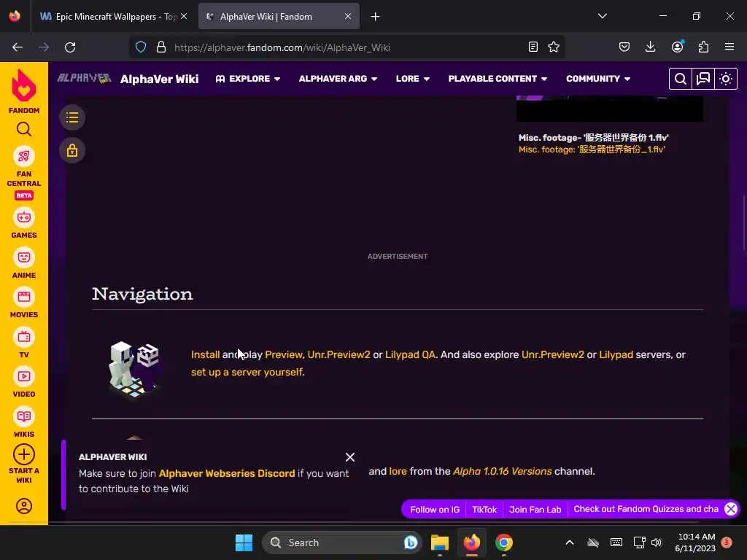Save page to Pocket
This screenshot has height=560, width=747.
(624, 47)
